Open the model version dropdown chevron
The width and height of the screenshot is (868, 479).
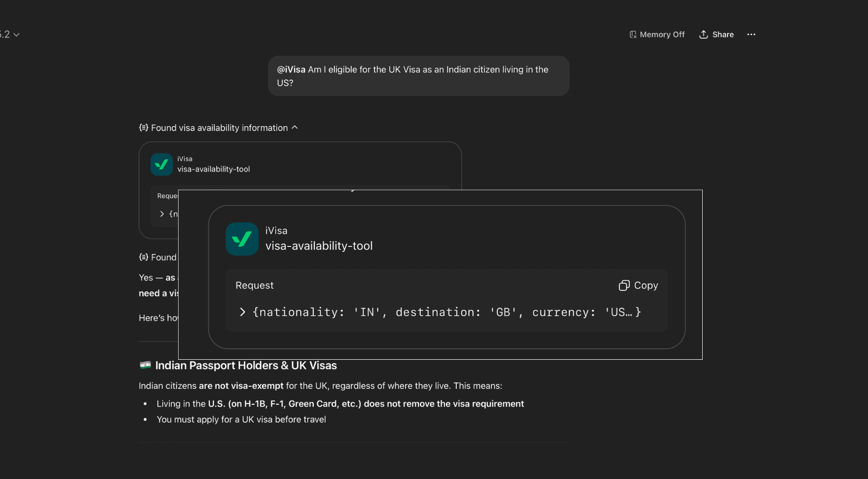coord(16,35)
